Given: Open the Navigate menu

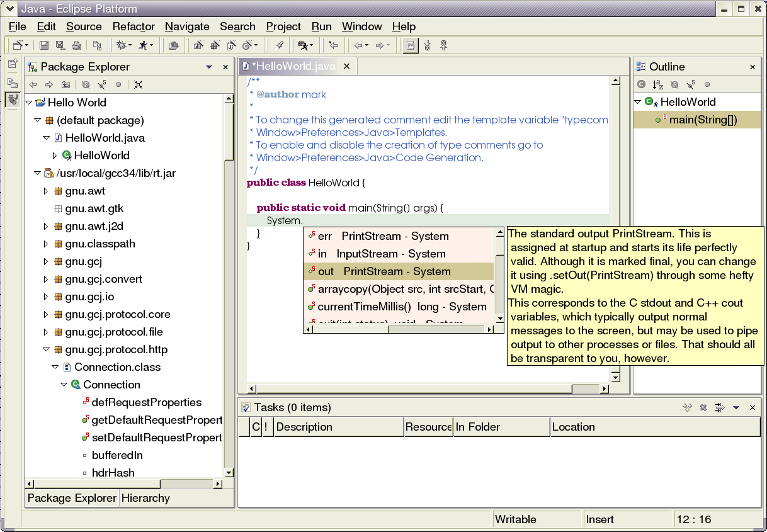Looking at the screenshot, I should [187, 26].
